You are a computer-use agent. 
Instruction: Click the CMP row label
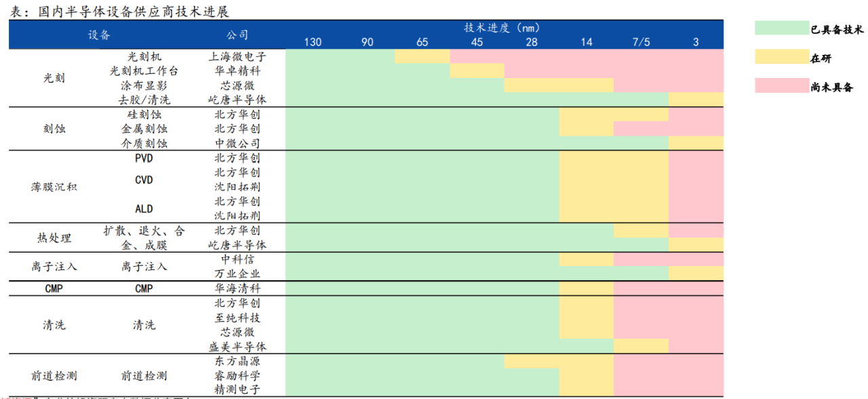[x=52, y=288]
